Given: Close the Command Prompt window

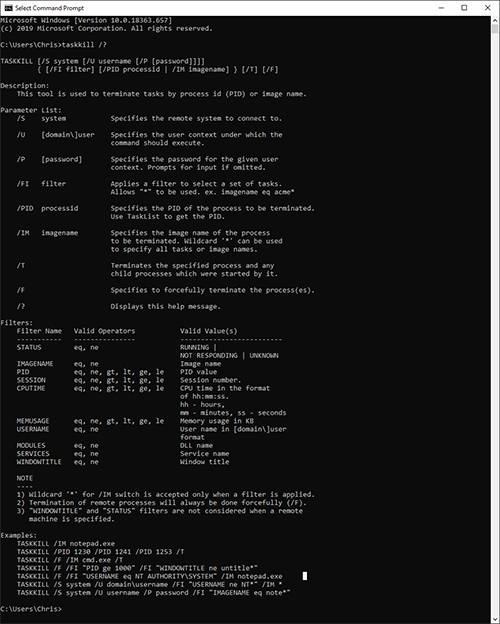Looking at the screenshot, I should [487, 8].
